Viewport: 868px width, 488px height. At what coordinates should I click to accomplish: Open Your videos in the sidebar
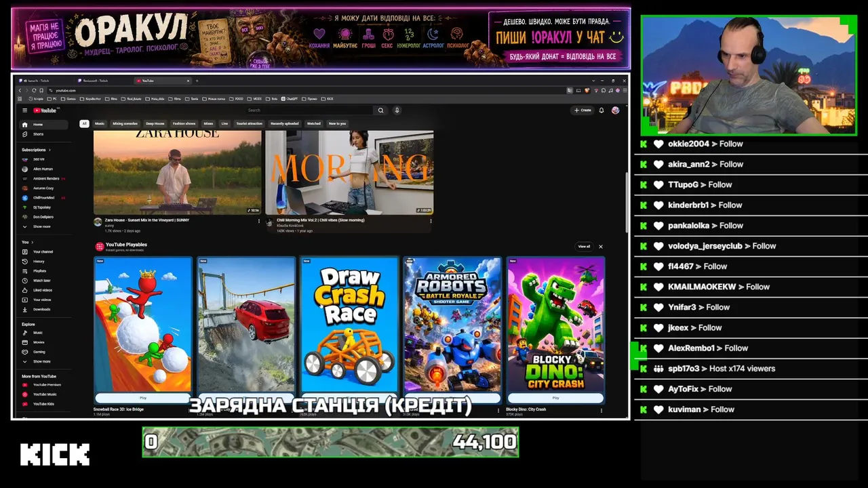(x=45, y=300)
